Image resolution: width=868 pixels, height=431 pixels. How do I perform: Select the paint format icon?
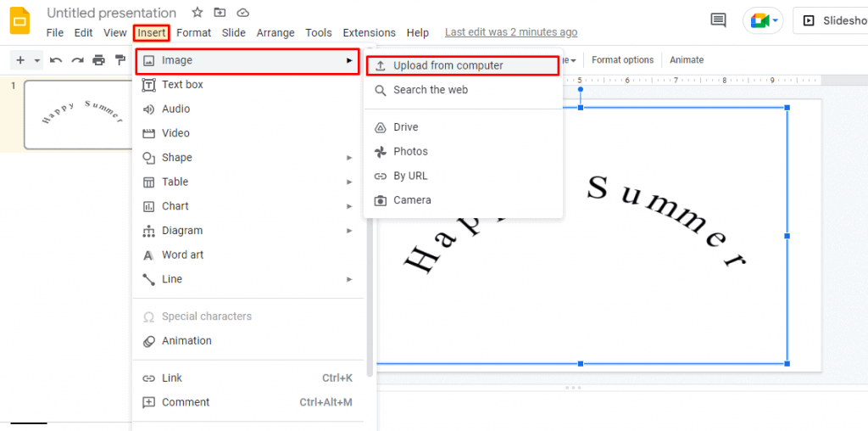(120, 60)
